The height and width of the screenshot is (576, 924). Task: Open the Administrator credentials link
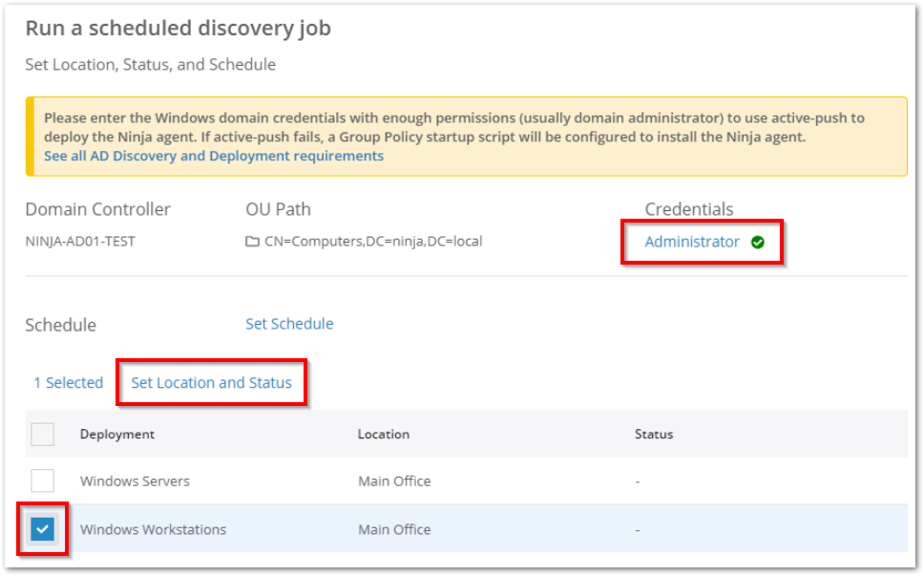click(x=692, y=243)
